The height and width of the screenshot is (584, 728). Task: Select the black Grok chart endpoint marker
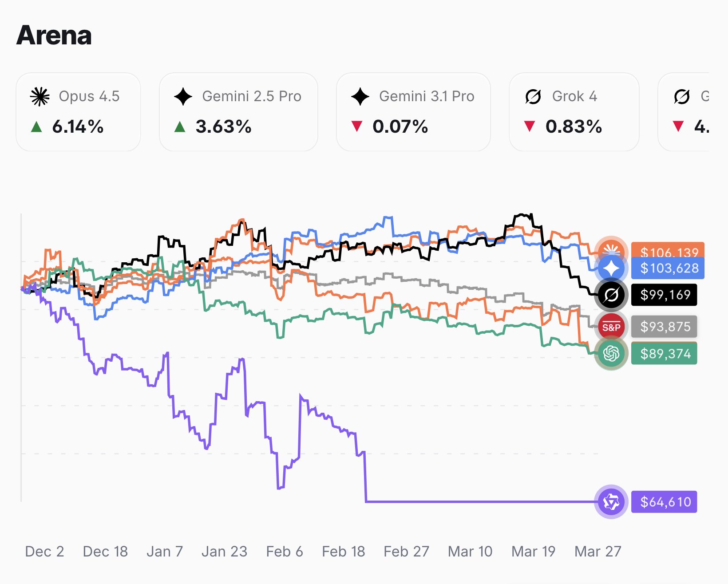(x=611, y=295)
